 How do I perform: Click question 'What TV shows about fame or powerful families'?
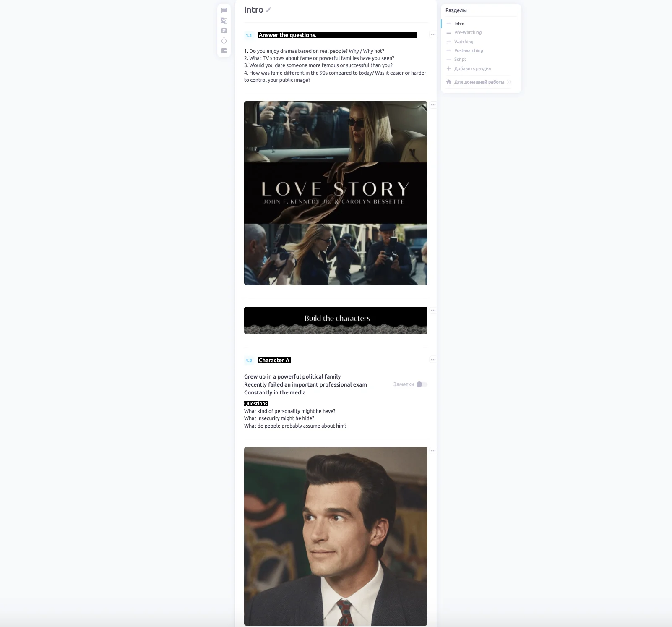pyautogui.click(x=319, y=58)
